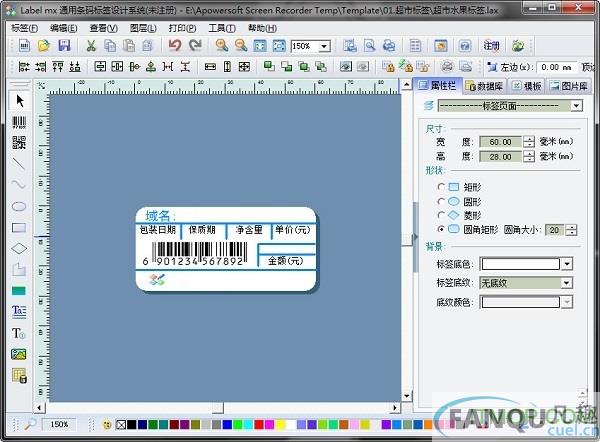
Task: Select the 矩形 rectangle shape radio
Action: tap(441, 187)
